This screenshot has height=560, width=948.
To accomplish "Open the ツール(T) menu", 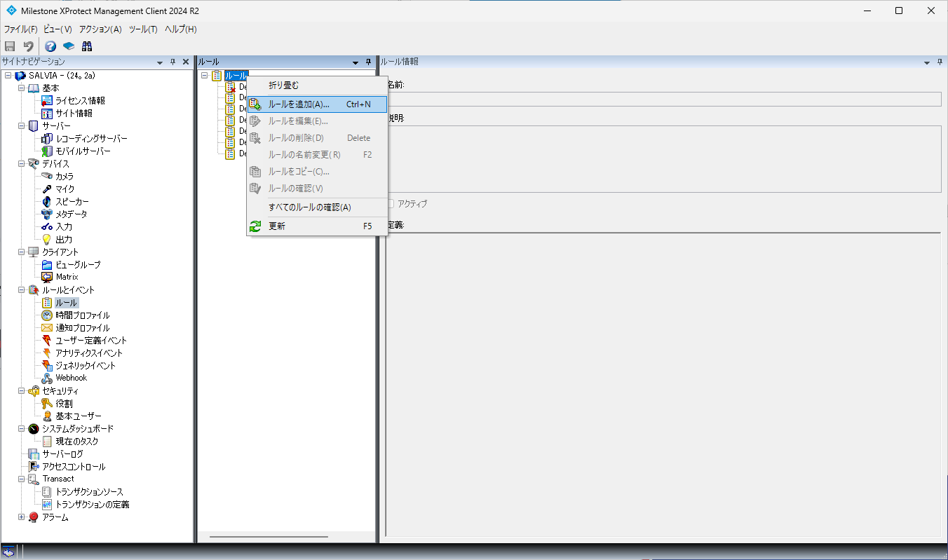I will [143, 29].
